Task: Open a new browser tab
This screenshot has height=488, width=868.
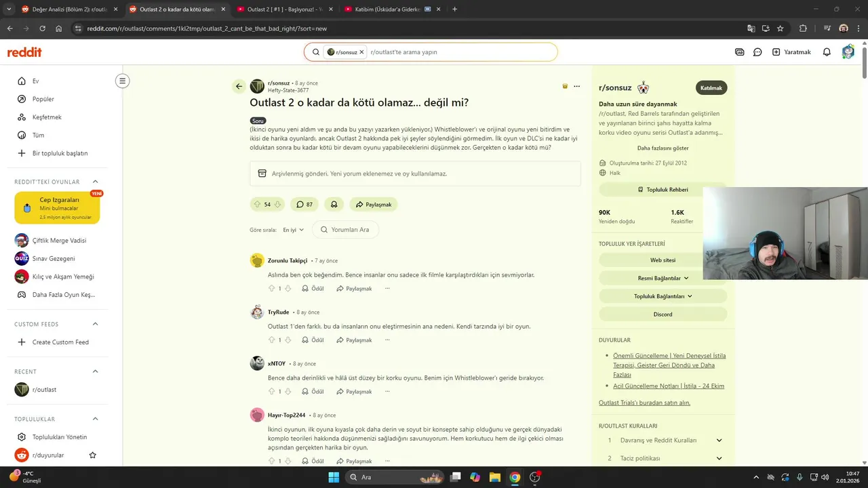Action: pyautogui.click(x=454, y=9)
